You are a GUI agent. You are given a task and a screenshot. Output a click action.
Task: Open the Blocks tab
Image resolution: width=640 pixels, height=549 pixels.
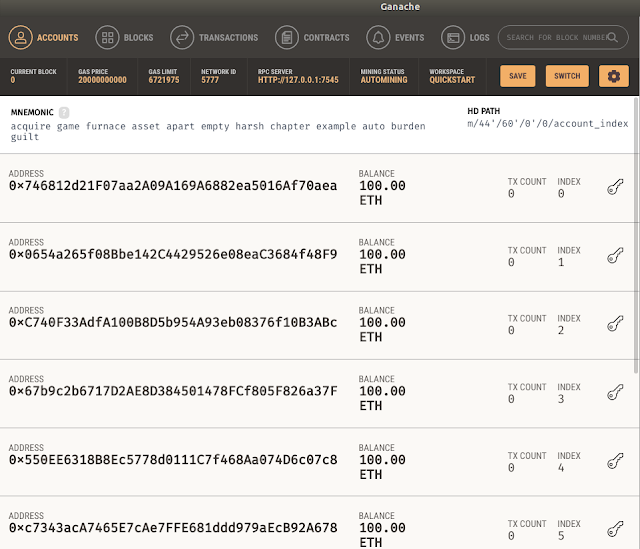pyautogui.click(x=125, y=38)
